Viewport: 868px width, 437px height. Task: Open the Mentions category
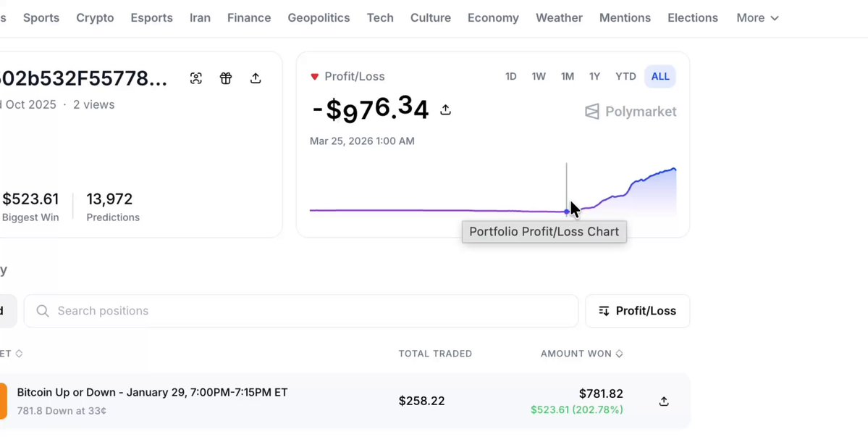tap(625, 17)
